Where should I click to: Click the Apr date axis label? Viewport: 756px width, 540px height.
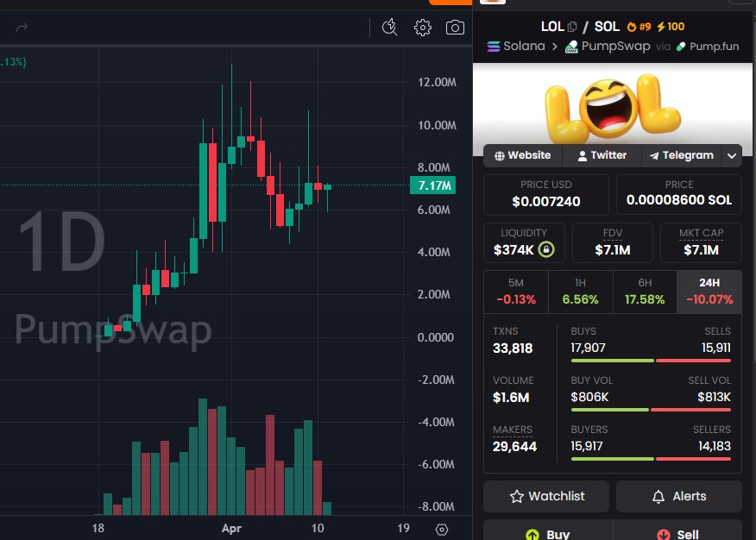[231, 529]
